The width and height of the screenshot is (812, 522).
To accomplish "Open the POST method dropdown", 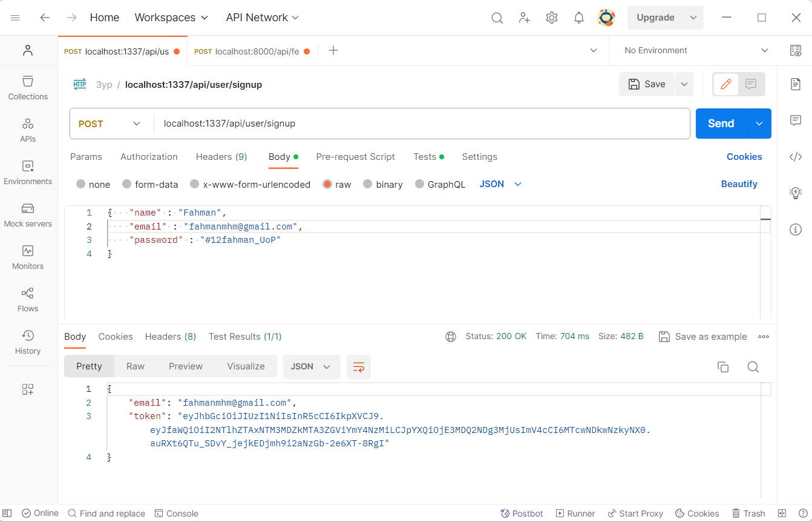I will pos(110,124).
